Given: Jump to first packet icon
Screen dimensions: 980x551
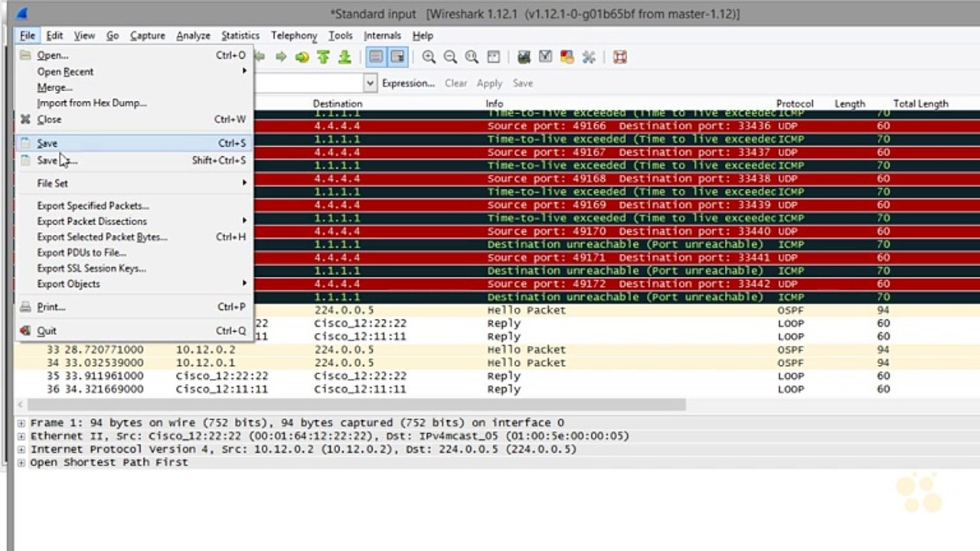Looking at the screenshot, I should 323,57.
